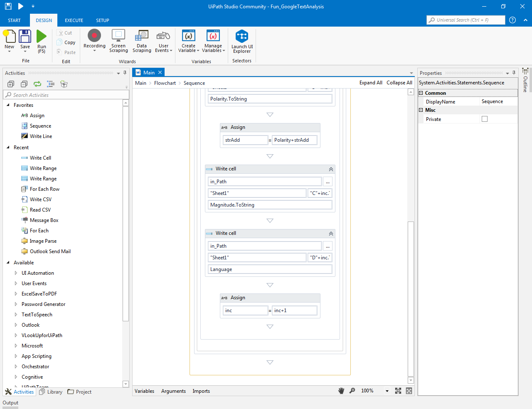The image size is (532, 409).
Task: Click the fit to screen icon
Action: (x=398, y=391)
